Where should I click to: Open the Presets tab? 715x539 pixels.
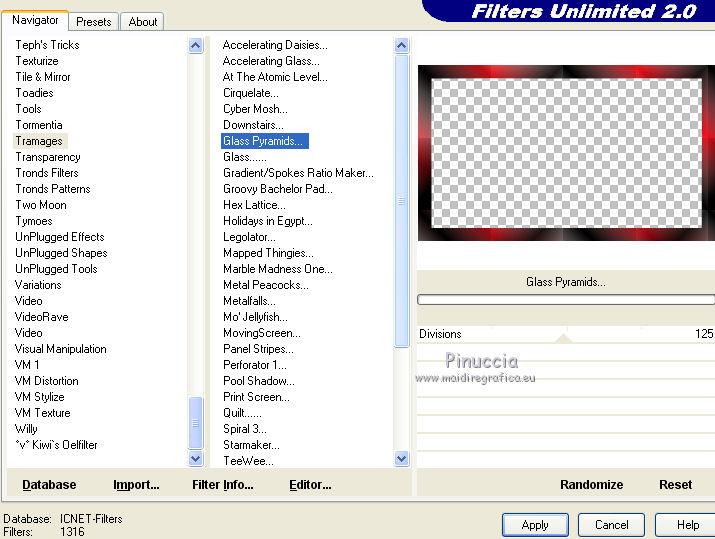(93, 21)
